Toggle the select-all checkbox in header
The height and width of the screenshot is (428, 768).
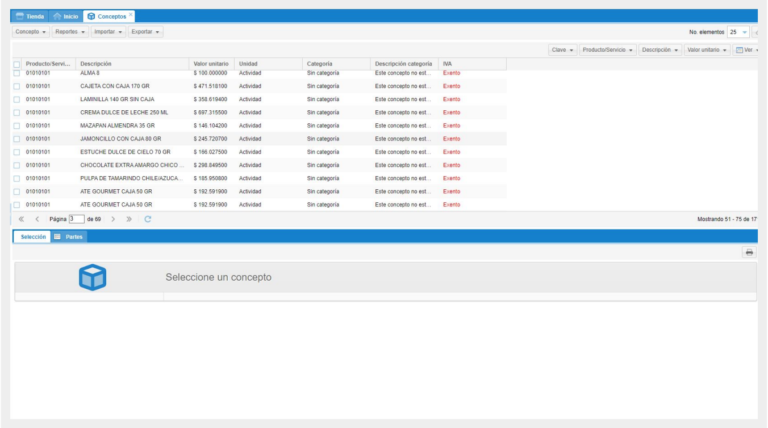[16, 64]
